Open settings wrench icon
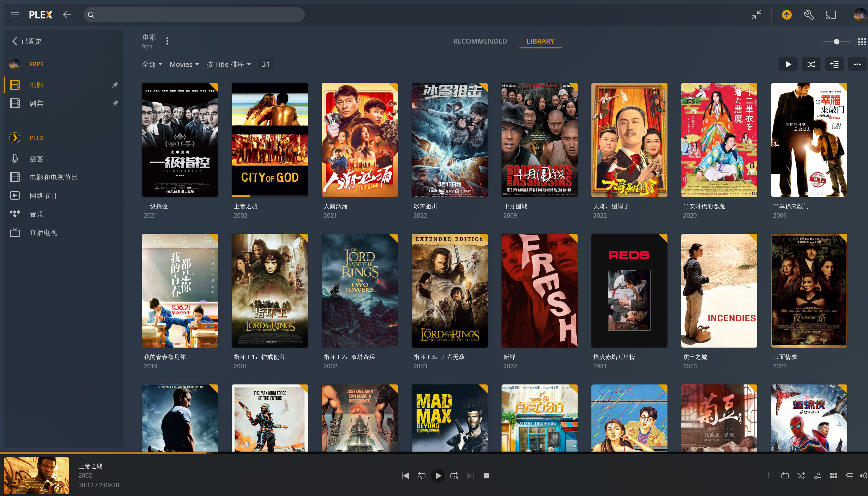Screen dimensions: 868x496 pos(809,15)
